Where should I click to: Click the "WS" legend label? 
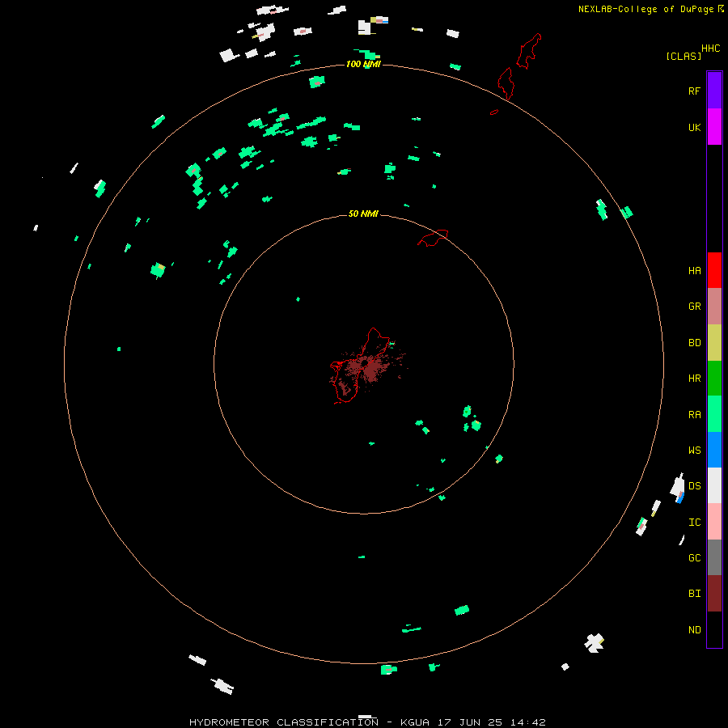coord(694,451)
